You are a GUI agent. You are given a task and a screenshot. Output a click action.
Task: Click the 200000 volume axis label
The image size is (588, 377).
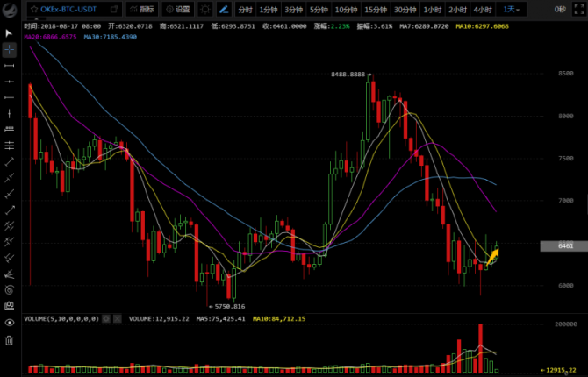point(566,324)
